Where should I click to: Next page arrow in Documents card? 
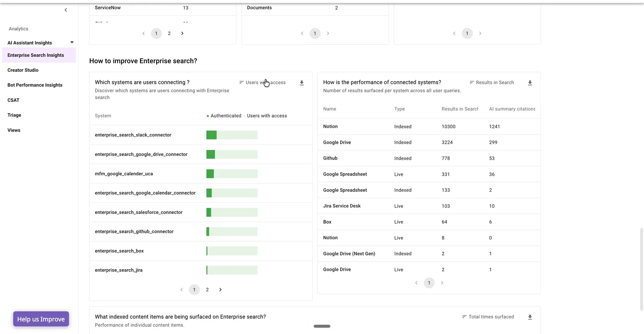pyautogui.click(x=328, y=33)
